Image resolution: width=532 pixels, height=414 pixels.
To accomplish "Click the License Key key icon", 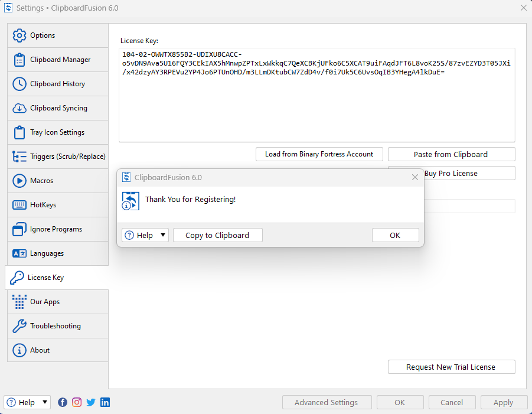I will 17,278.
